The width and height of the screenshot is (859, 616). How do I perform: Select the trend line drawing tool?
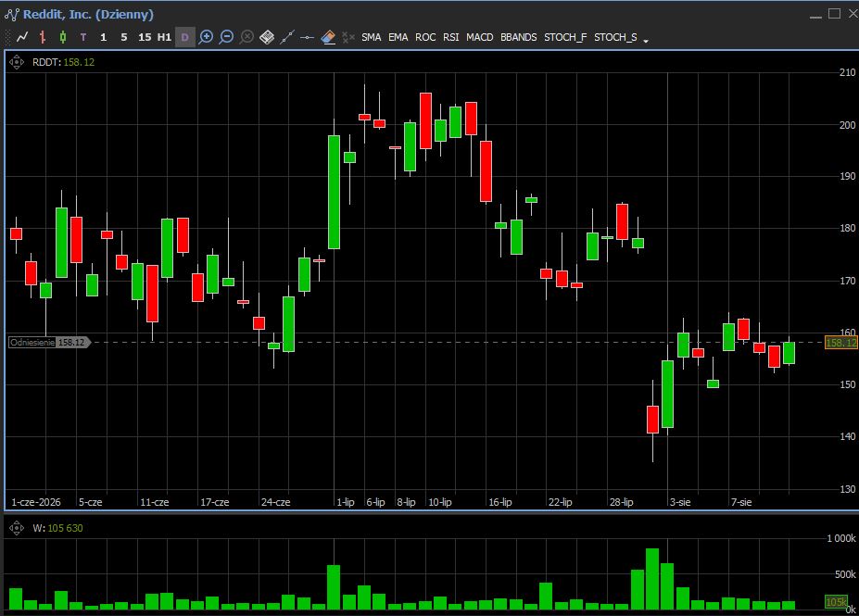coord(287,37)
